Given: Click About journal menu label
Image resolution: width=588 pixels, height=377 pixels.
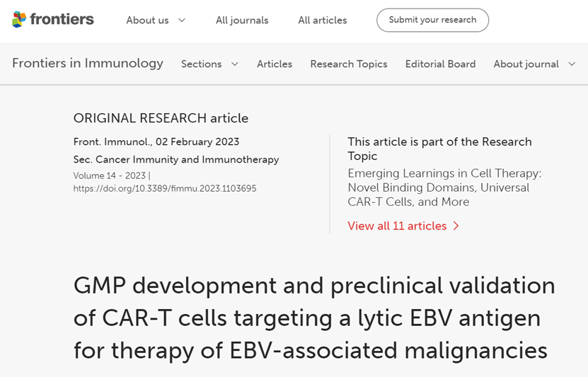Looking at the screenshot, I should pos(526,64).
